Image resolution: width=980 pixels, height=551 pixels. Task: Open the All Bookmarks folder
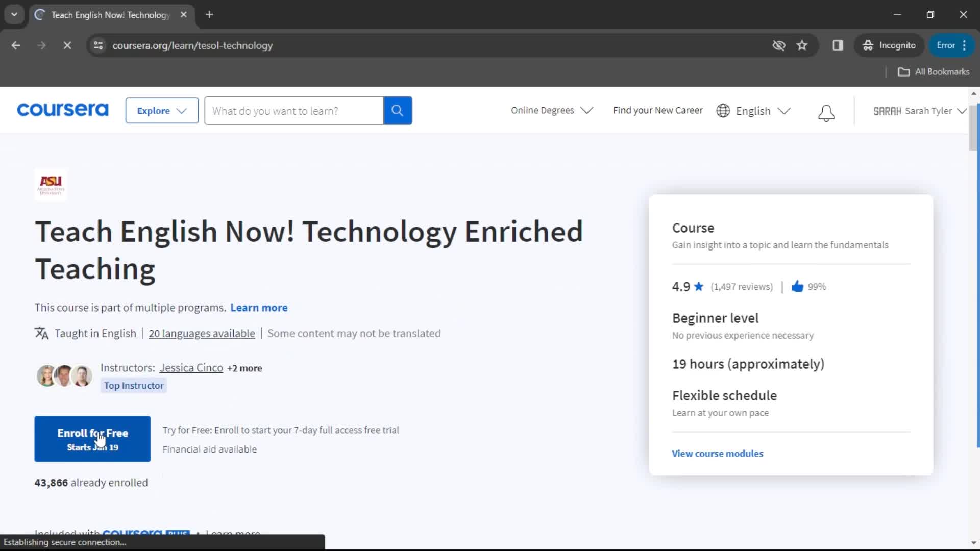[x=934, y=72]
